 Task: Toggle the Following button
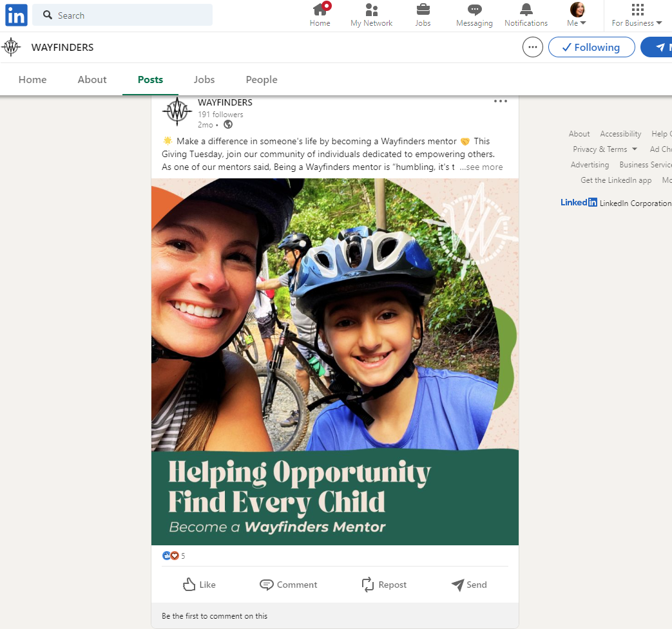click(591, 47)
